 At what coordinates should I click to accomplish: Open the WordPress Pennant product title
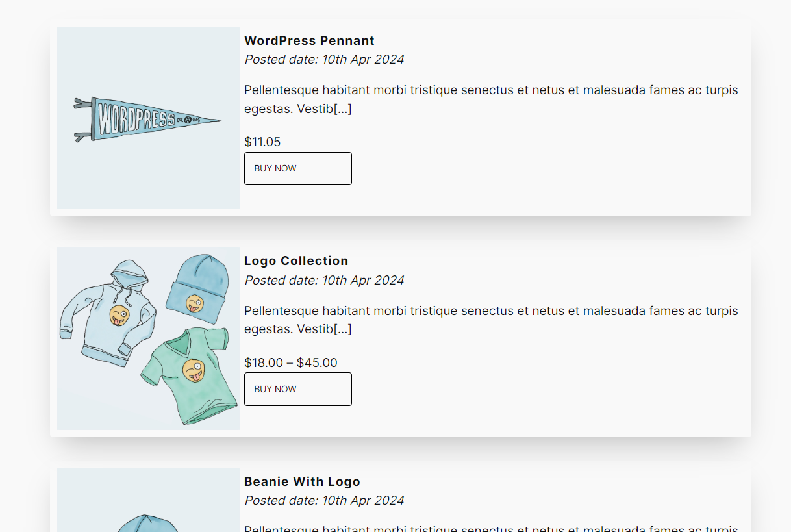pyautogui.click(x=309, y=40)
